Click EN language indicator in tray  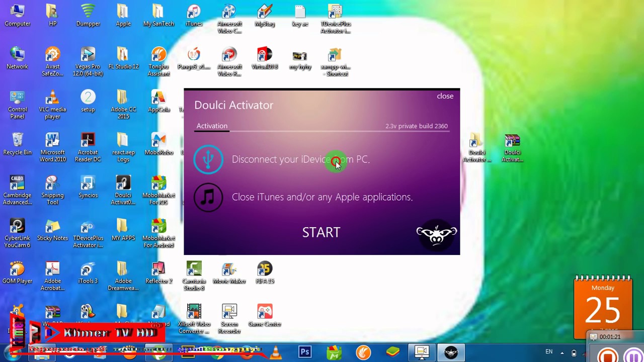549,352
